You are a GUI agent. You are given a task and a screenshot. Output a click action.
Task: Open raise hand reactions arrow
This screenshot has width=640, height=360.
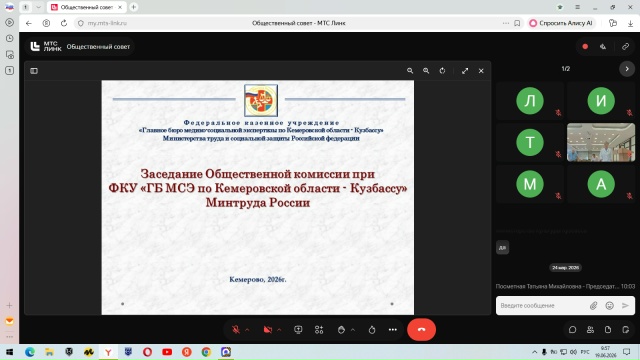[x=353, y=329]
